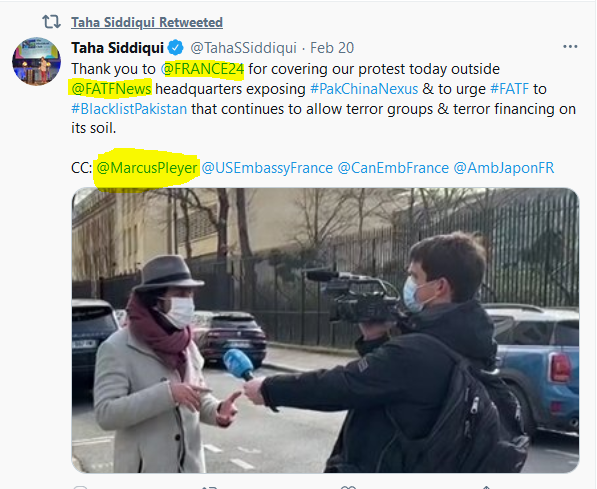Visit the @CanEmbFrance mention

pos(393,168)
